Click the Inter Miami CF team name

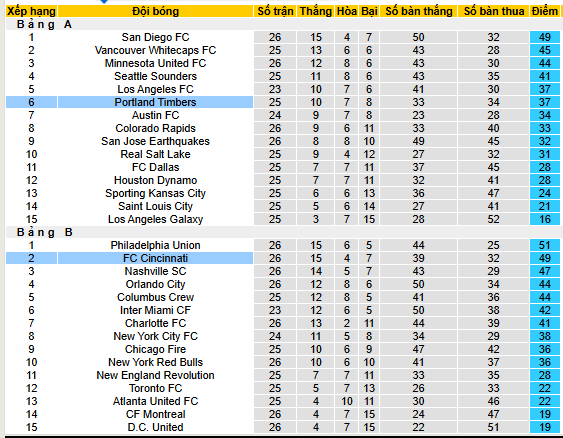155,310
